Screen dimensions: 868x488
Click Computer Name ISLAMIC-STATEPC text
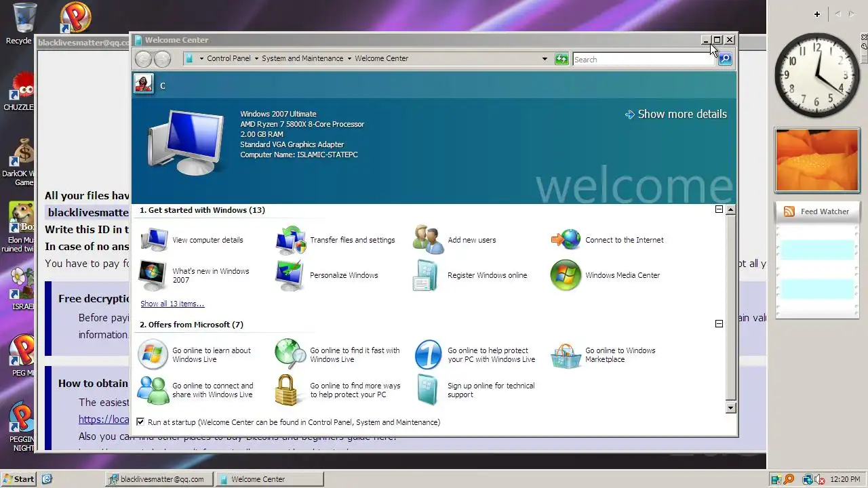pyautogui.click(x=299, y=155)
